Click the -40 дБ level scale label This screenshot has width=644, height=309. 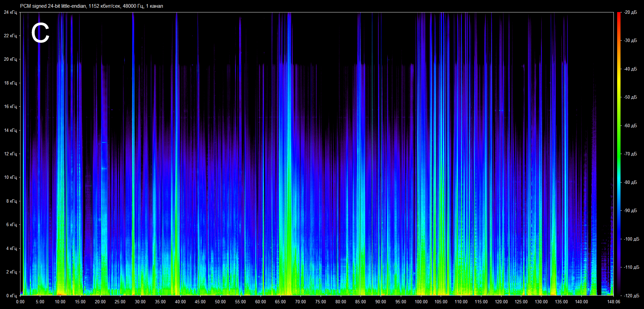(x=631, y=69)
